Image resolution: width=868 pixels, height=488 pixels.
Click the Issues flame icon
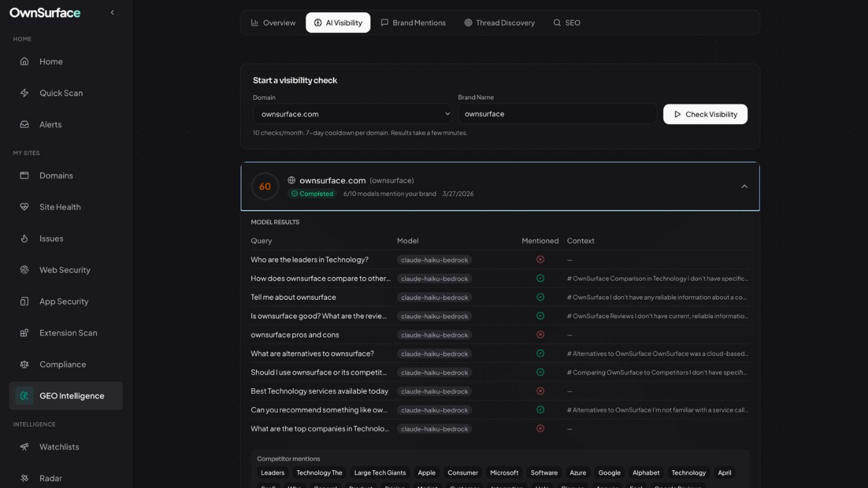(x=24, y=238)
